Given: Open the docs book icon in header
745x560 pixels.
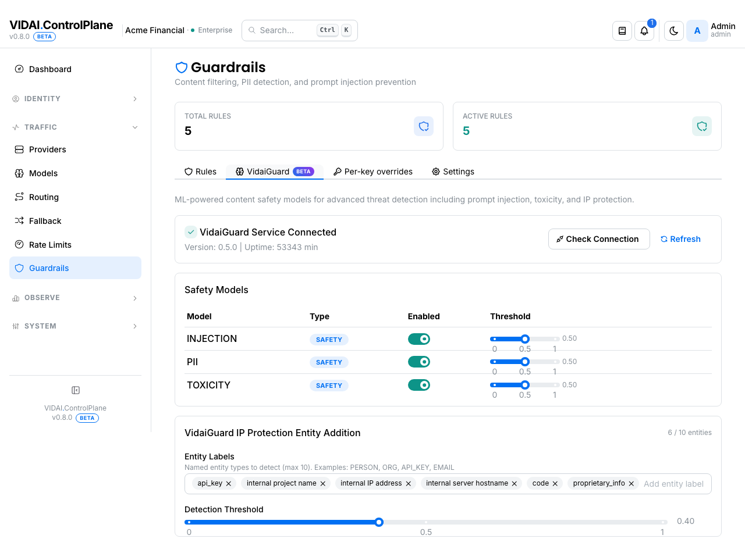Looking at the screenshot, I should tap(622, 31).
